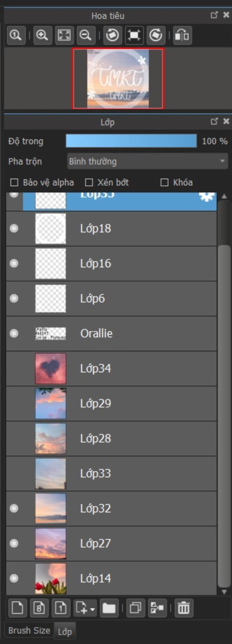Show the hidden Lớp34 layer
Image resolution: width=232 pixels, height=644 pixels.
click(x=14, y=368)
